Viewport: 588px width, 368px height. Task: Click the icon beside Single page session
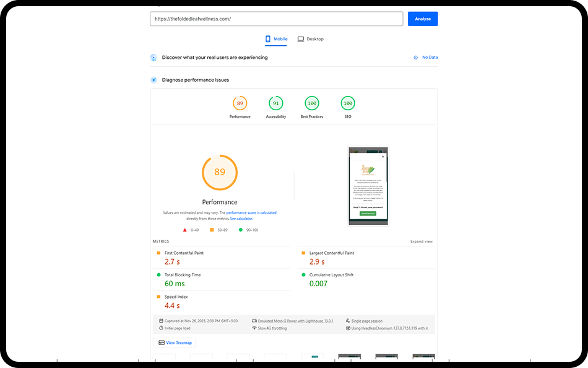click(x=348, y=321)
